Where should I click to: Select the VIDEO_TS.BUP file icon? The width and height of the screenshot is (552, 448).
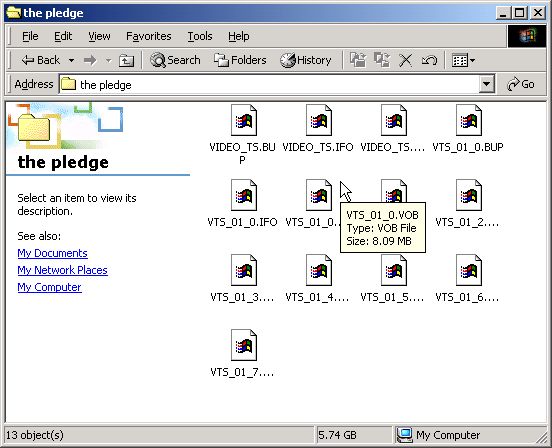coord(244,120)
